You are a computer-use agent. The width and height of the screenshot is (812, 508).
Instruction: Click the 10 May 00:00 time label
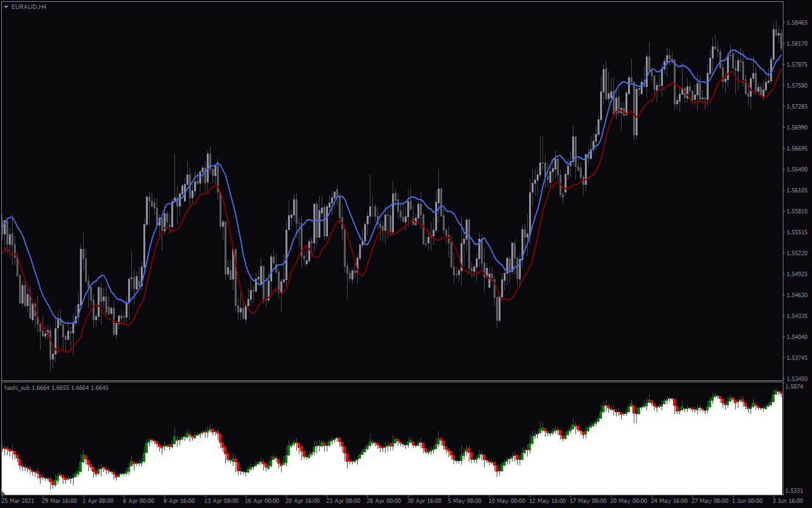coord(506,501)
